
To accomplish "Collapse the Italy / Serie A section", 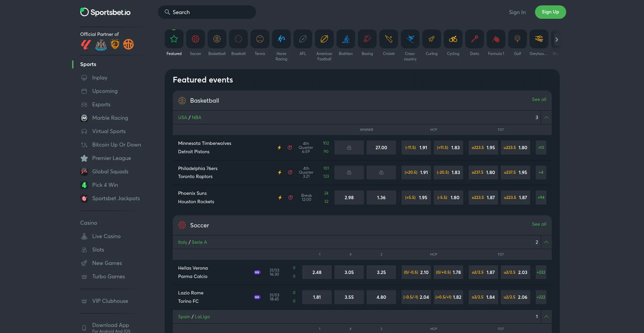I will coord(546,242).
